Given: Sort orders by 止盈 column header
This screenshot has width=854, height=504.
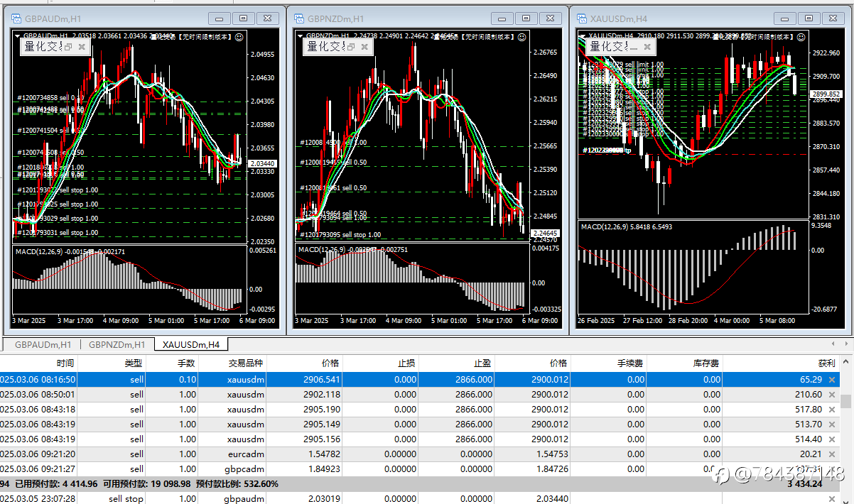Looking at the screenshot, I should [x=458, y=363].
